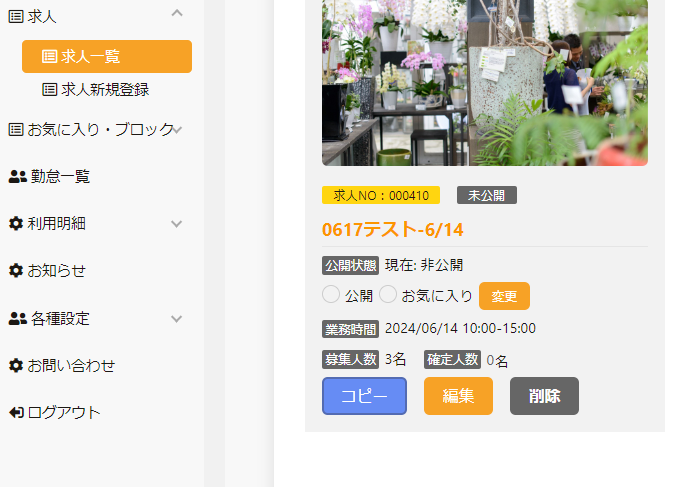Viewport: 681px width, 487px height.
Task: Click the 確定人数 label
Action: [x=453, y=360]
